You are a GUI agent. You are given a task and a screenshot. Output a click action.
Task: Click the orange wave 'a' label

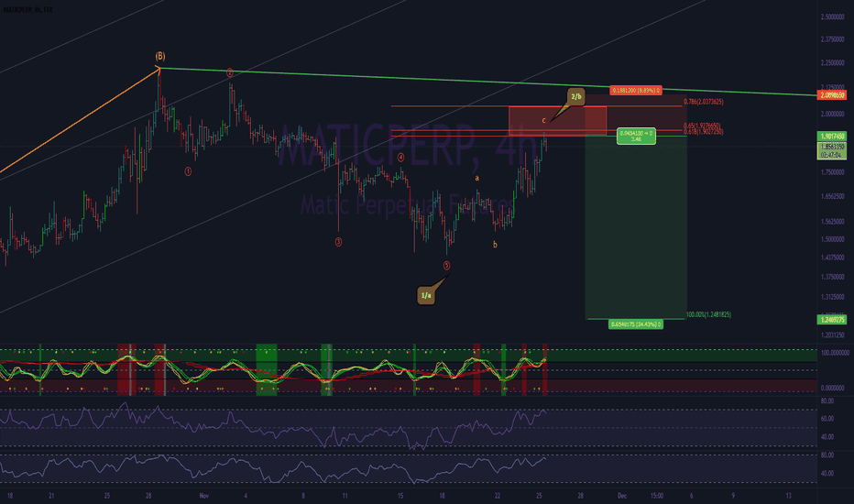pos(477,178)
